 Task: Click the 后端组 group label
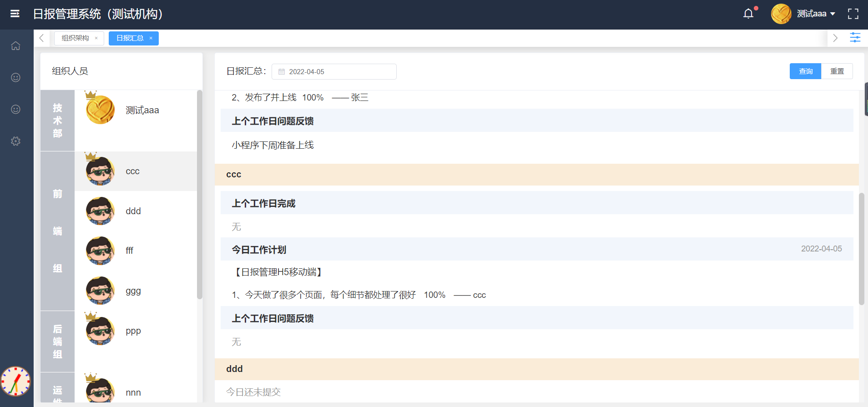click(x=57, y=342)
